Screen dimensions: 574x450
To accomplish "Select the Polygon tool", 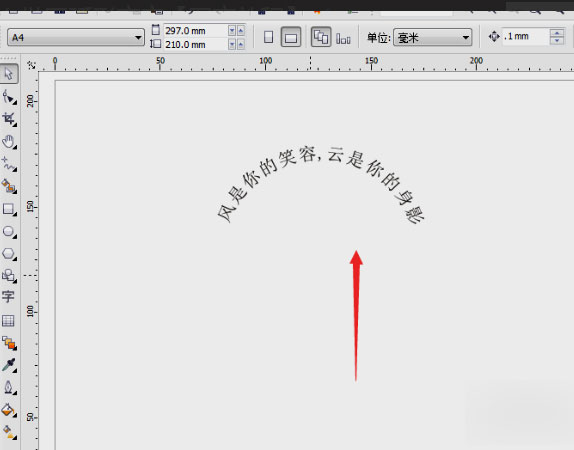I will point(9,254).
